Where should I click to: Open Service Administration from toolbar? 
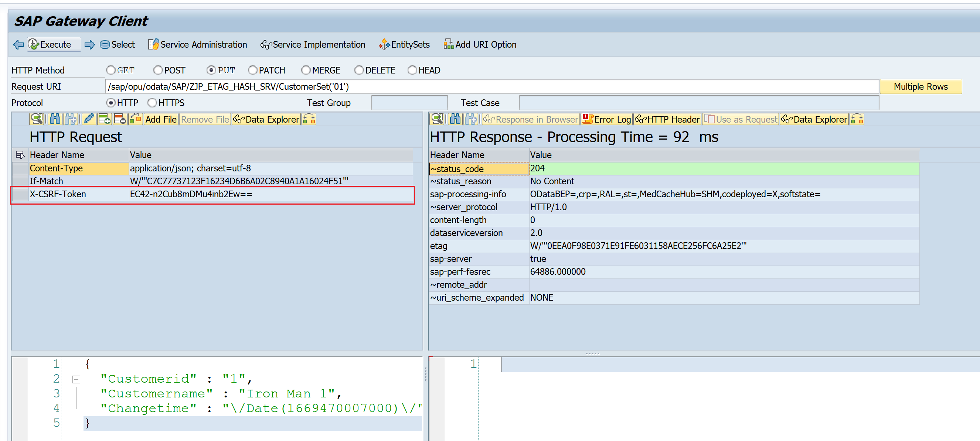click(197, 45)
